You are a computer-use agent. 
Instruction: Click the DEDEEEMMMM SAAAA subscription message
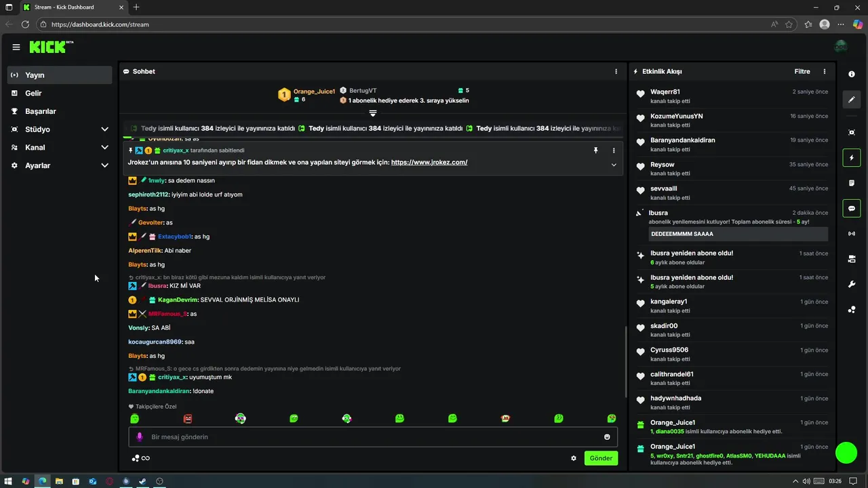(x=738, y=234)
